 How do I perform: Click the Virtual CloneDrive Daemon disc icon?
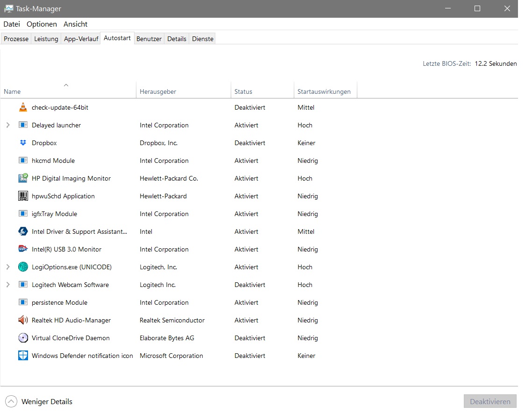click(23, 338)
